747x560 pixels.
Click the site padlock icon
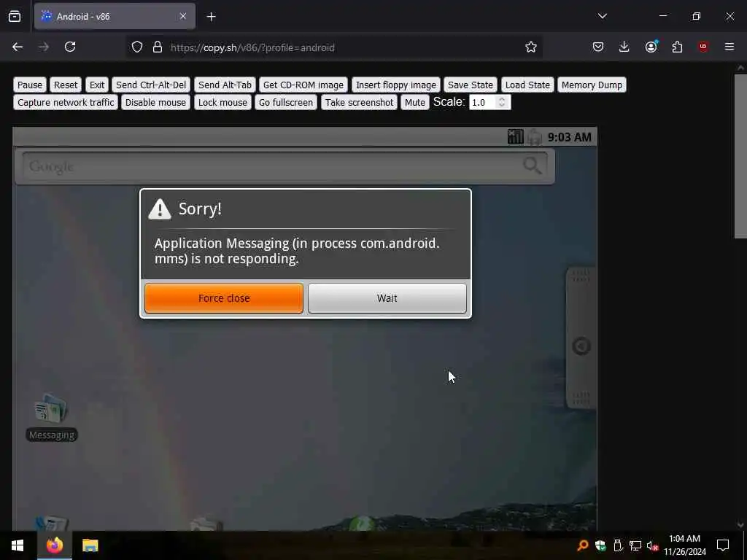[x=158, y=47]
